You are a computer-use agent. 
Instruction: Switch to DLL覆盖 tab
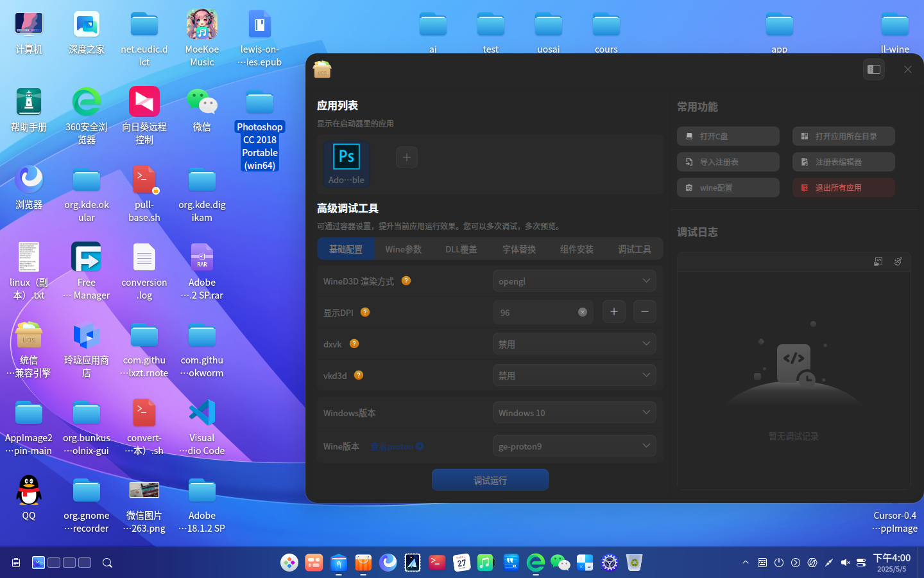[461, 249]
